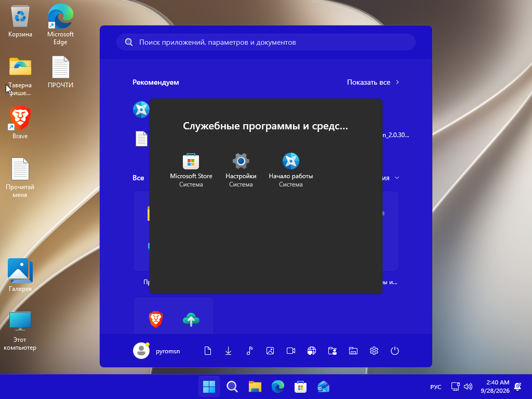The height and width of the screenshot is (399, 532).
Task: Open Downloads folder from Start bottom bar
Action: 229,351
